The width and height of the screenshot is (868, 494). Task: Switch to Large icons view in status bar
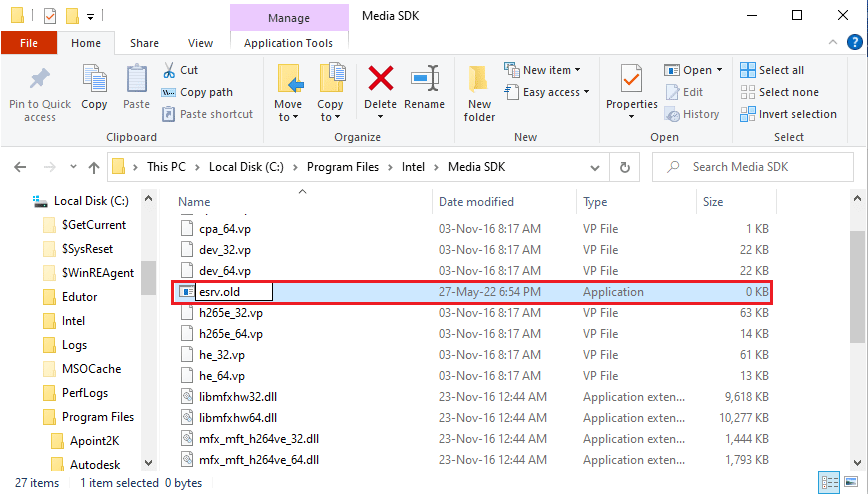[x=851, y=482]
